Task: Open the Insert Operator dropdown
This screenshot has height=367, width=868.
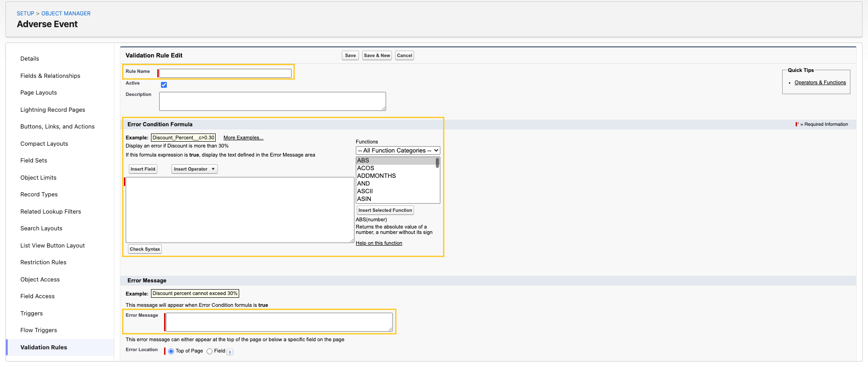Action: click(x=194, y=169)
